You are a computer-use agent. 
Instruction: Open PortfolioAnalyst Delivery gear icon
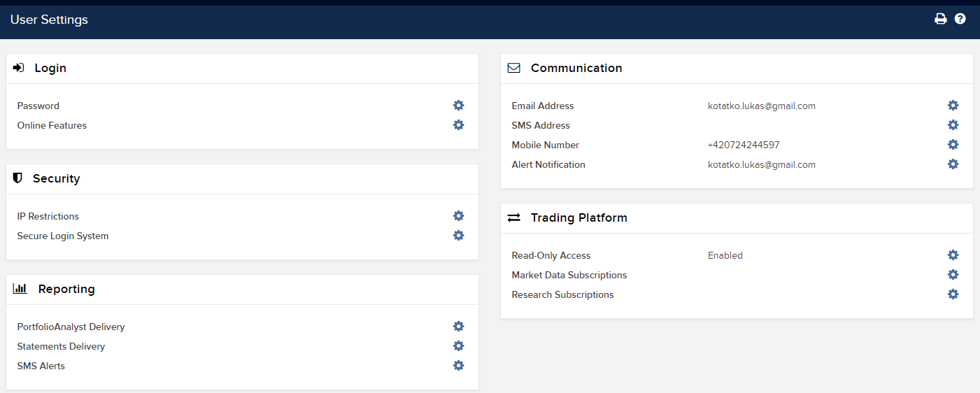click(459, 327)
